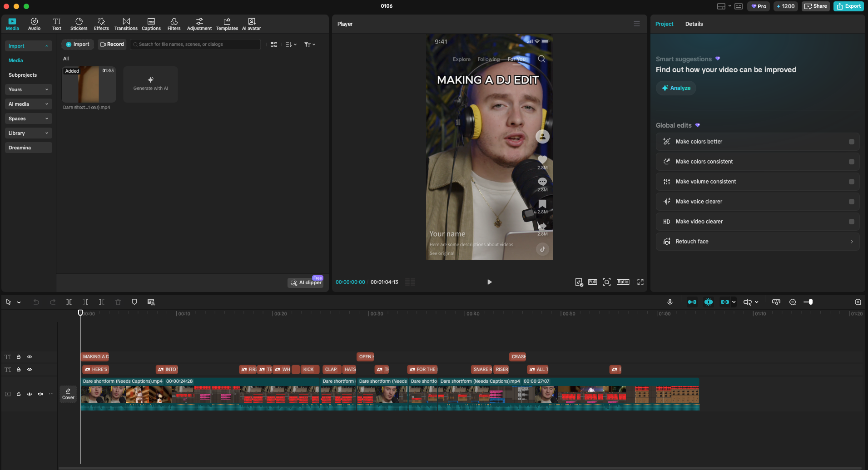Screen dimensions: 868x470
Task: Open the Stickers panel
Action: pyautogui.click(x=79, y=24)
